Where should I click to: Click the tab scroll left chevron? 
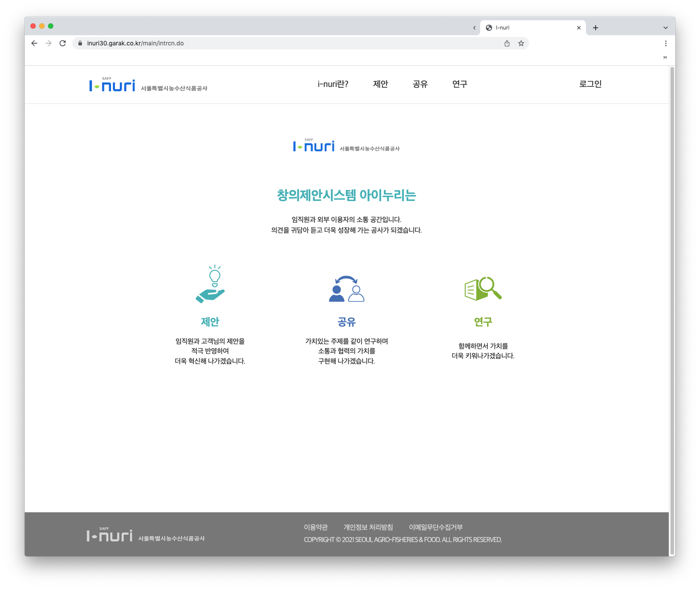click(x=474, y=28)
